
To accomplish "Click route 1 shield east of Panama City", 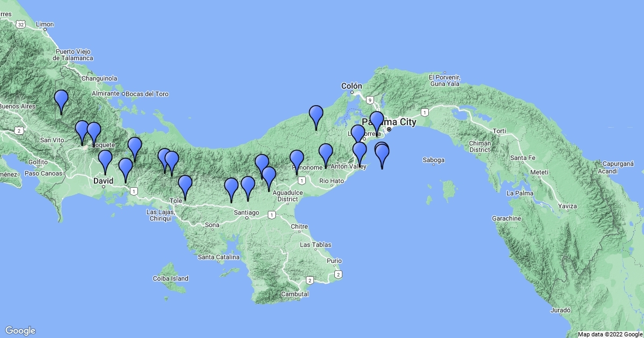I will point(425,113).
